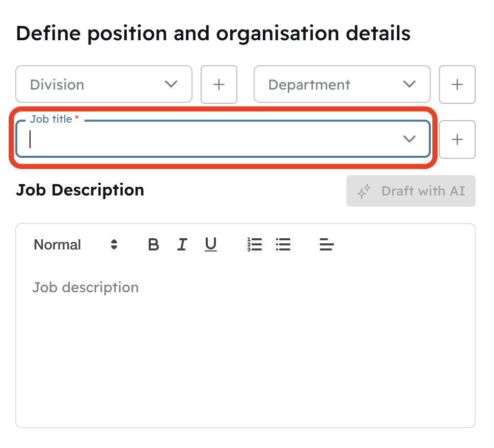Screen dimensions: 494x448
Task: Click the chevron arrow in the Division field
Action: tap(171, 84)
